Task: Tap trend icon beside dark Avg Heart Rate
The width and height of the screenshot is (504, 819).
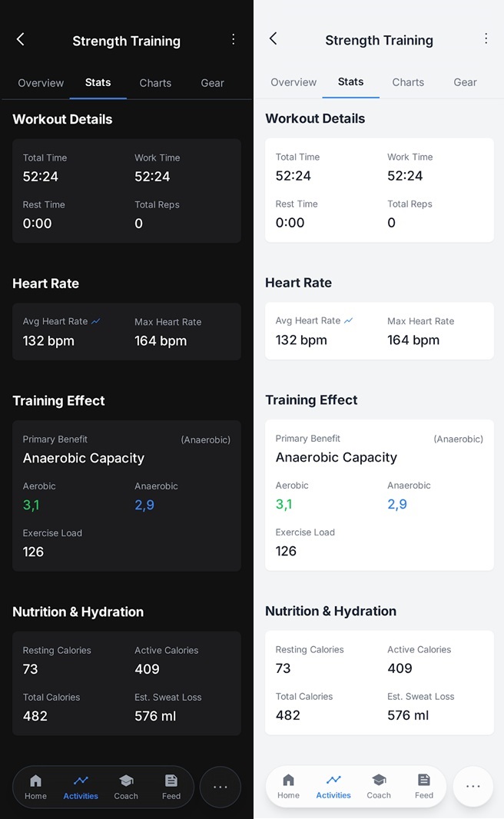Action: (x=96, y=321)
